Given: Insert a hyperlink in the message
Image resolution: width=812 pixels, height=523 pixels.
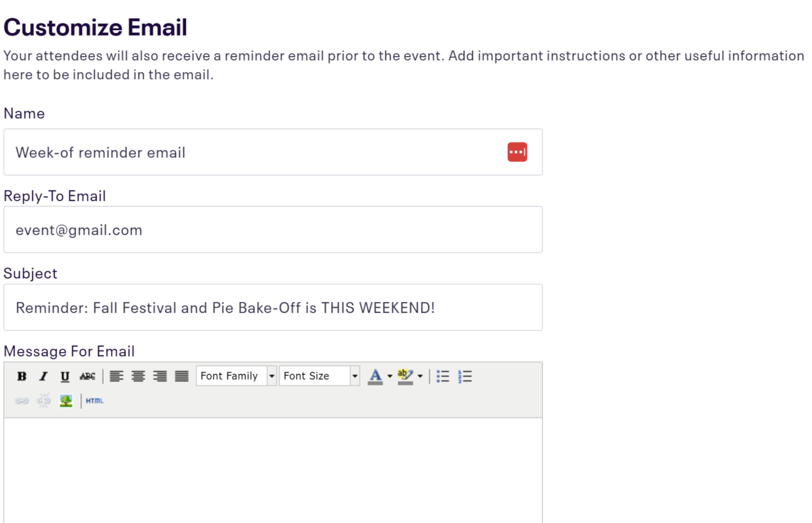Looking at the screenshot, I should (x=22, y=400).
